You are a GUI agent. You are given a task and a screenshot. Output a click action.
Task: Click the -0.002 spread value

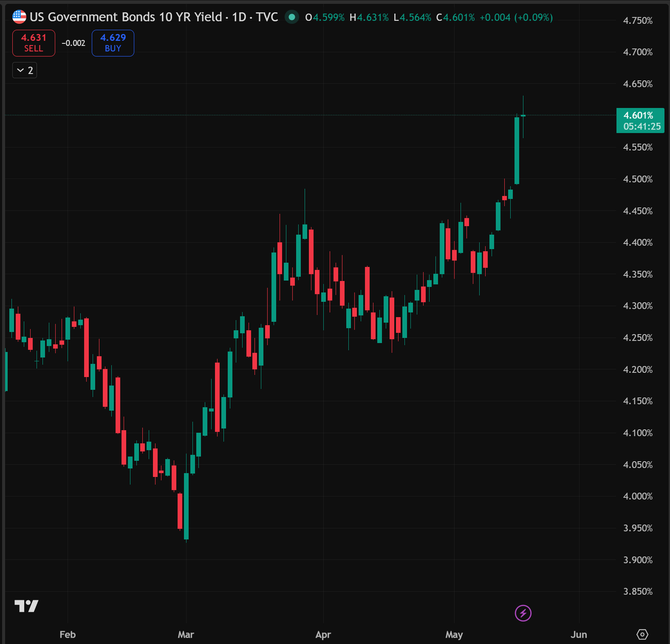pos(73,43)
